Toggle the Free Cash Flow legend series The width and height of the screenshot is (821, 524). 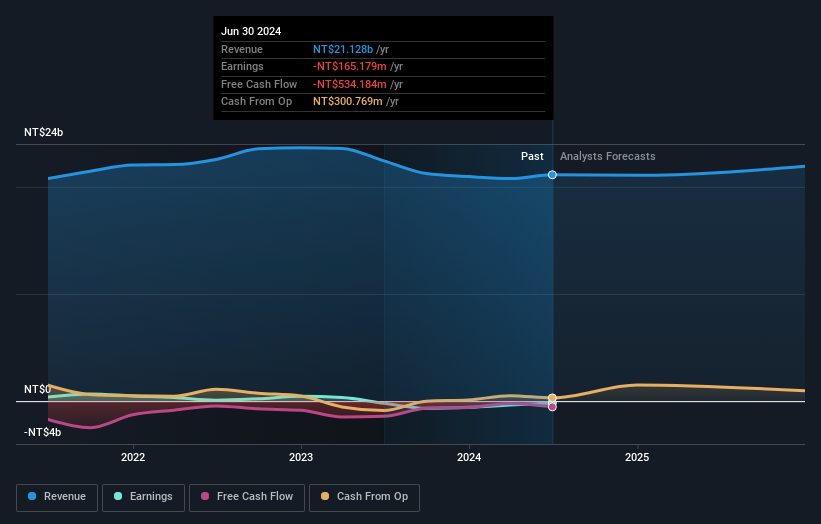coord(247,497)
